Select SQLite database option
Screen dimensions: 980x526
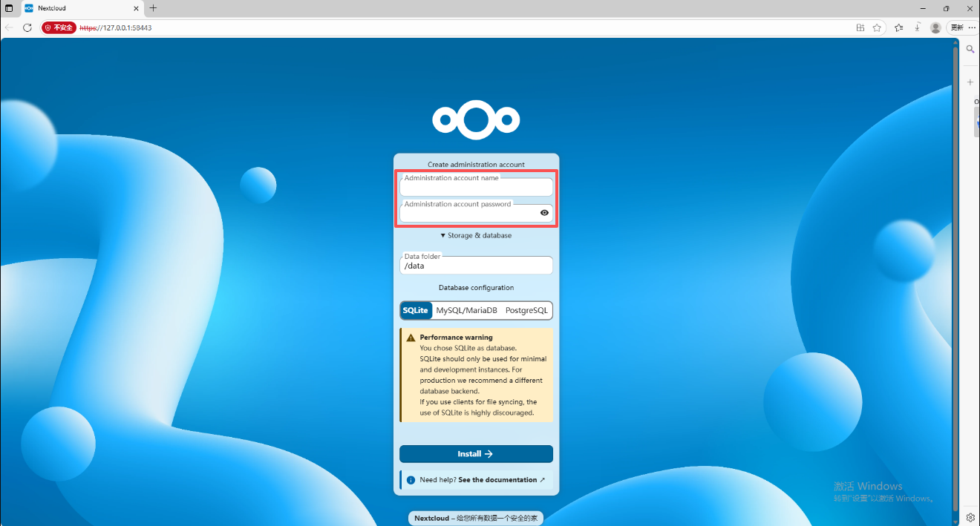(416, 310)
